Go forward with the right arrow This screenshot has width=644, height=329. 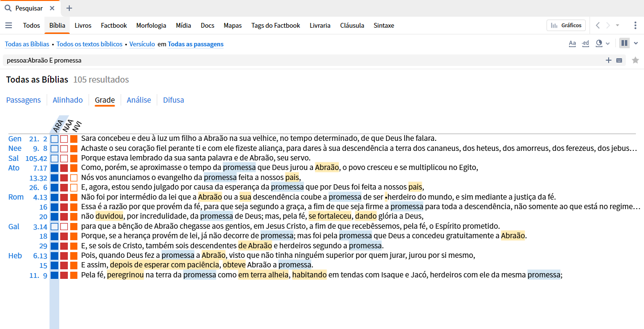[608, 25]
